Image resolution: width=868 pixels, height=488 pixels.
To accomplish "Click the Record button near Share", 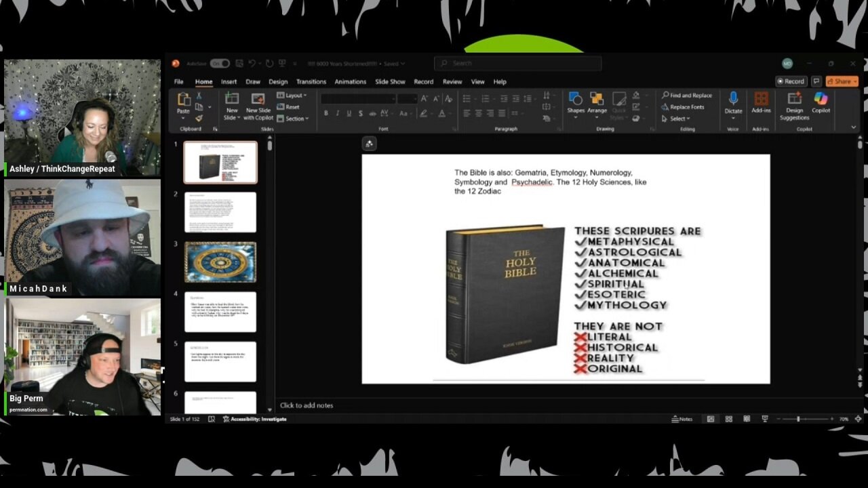I will click(791, 81).
